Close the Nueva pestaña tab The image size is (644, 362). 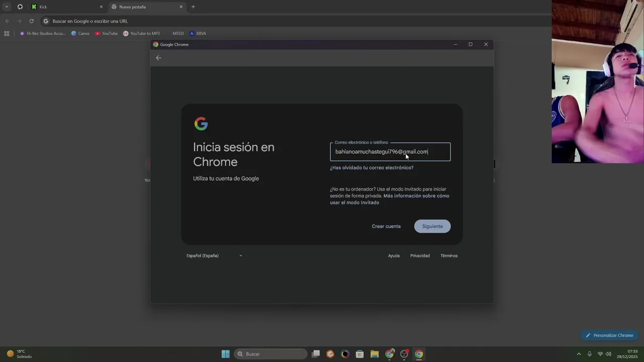(181, 7)
